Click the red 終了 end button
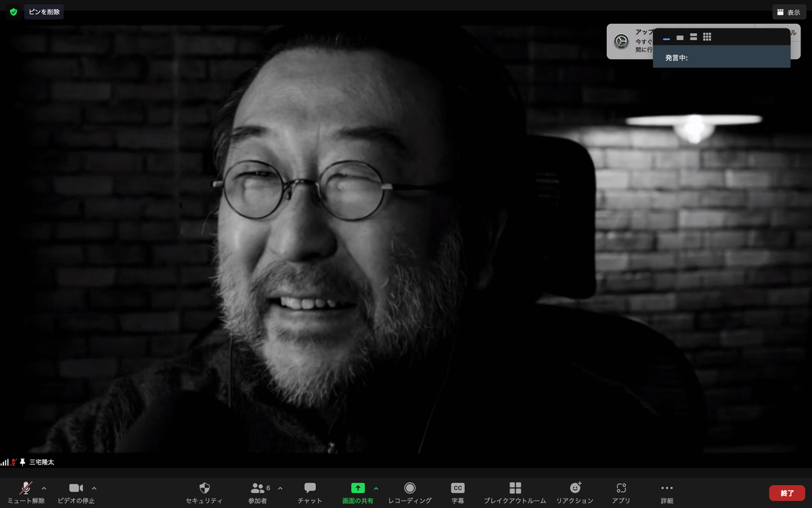The image size is (812, 508). pos(787,493)
